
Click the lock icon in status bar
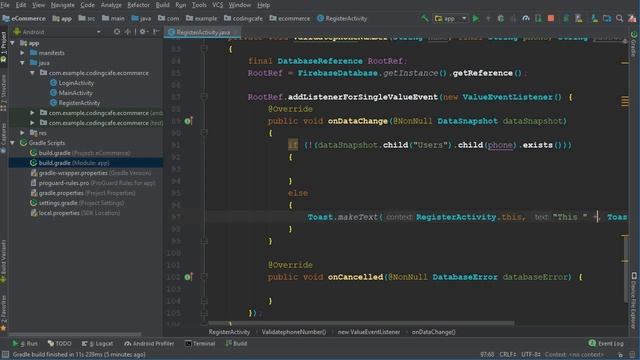click(620, 355)
